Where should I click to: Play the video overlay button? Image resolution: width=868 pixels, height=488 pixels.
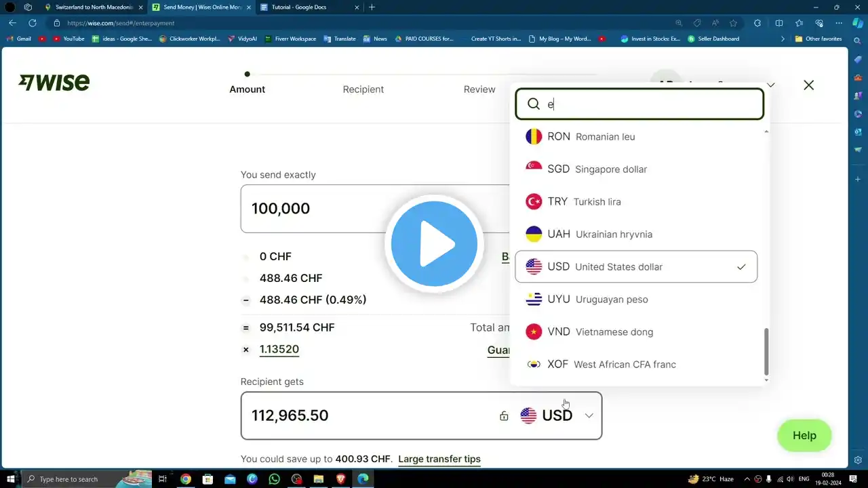point(434,244)
